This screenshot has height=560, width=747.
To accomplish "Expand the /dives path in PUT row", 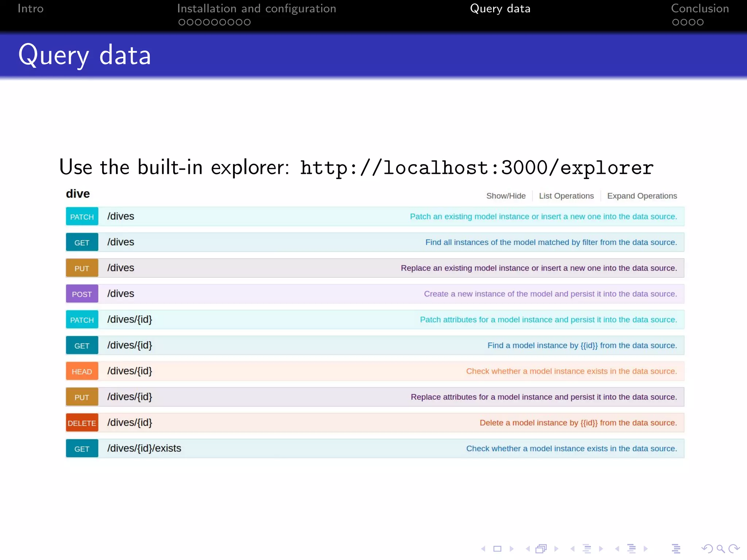I will point(121,268).
